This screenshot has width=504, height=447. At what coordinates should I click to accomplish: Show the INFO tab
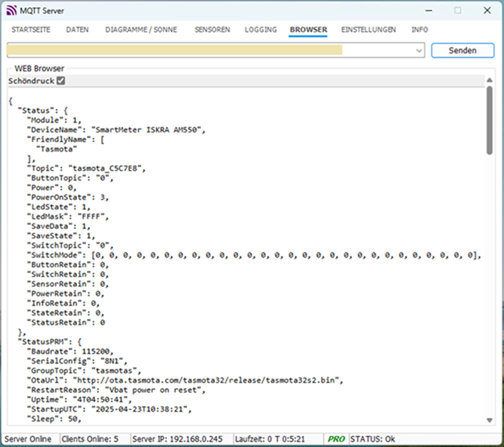pos(420,30)
